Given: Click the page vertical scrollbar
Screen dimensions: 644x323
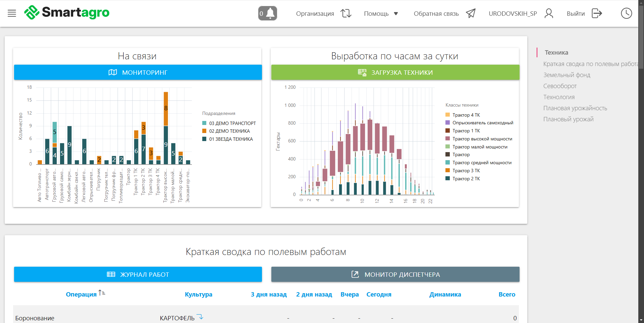Looking at the screenshot, I should (641, 168).
